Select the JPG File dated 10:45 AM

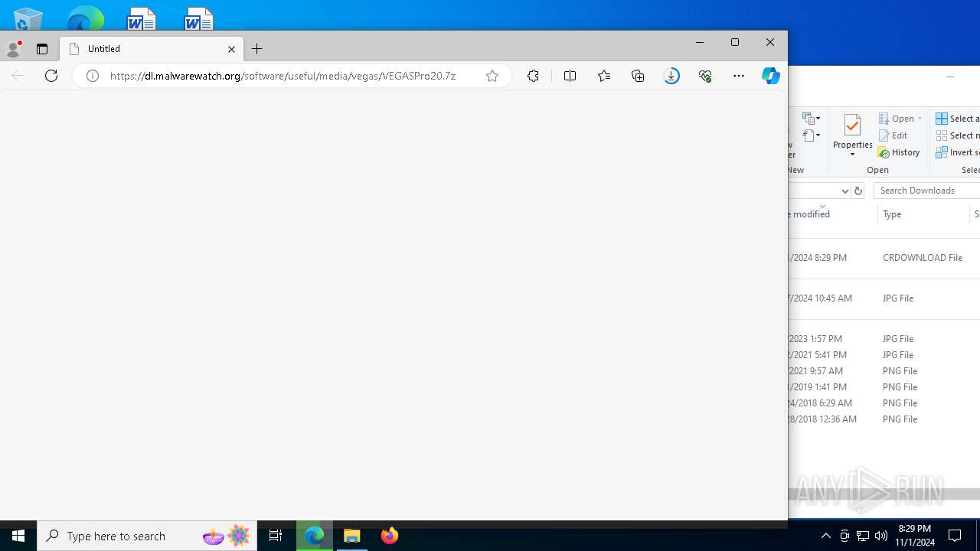point(884,298)
